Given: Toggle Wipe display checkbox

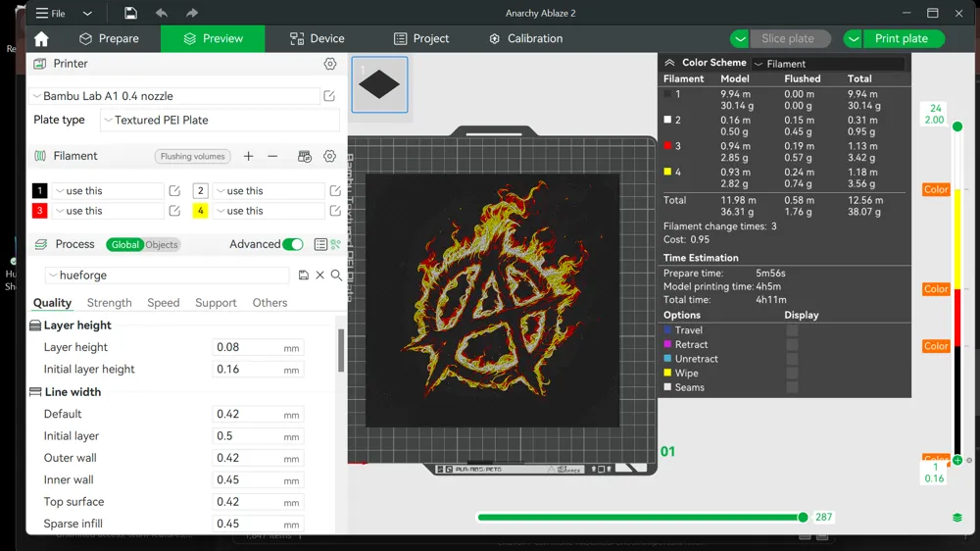Looking at the screenshot, I should tap(792, 374).
